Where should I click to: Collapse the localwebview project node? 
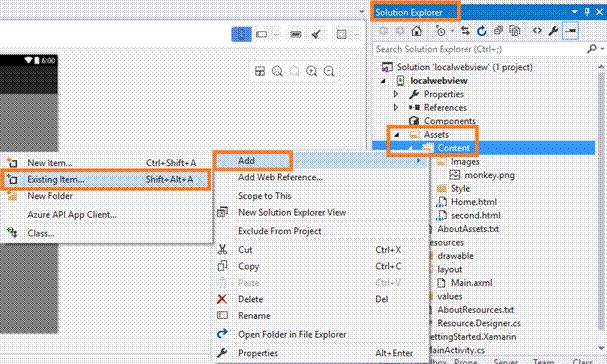click(x=383, y=81)
